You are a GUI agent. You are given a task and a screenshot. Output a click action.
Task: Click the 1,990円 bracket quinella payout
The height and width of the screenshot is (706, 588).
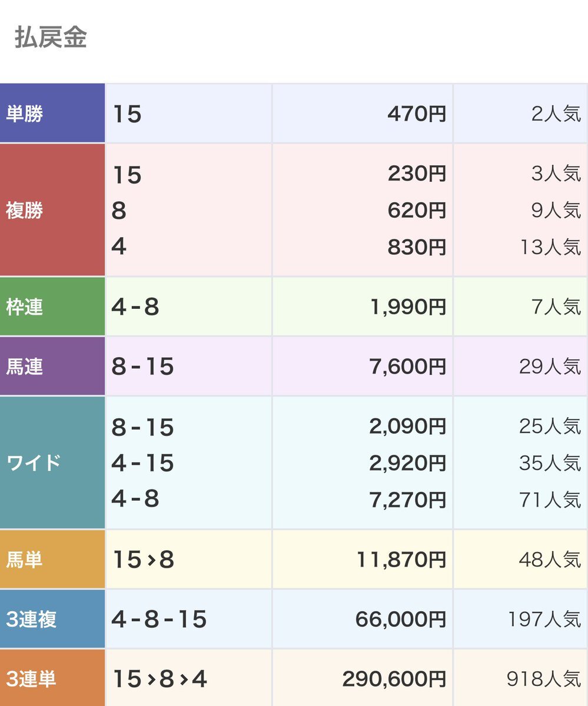click(x=408, y=307)
